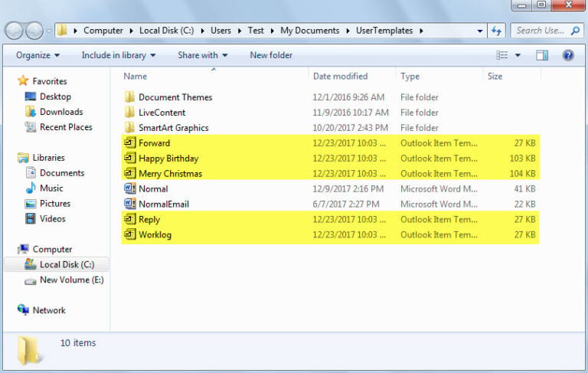Click the Favorites star icon
Image resolution: width=588 pixels, height=373 pixels.
(x=23, y=80)
